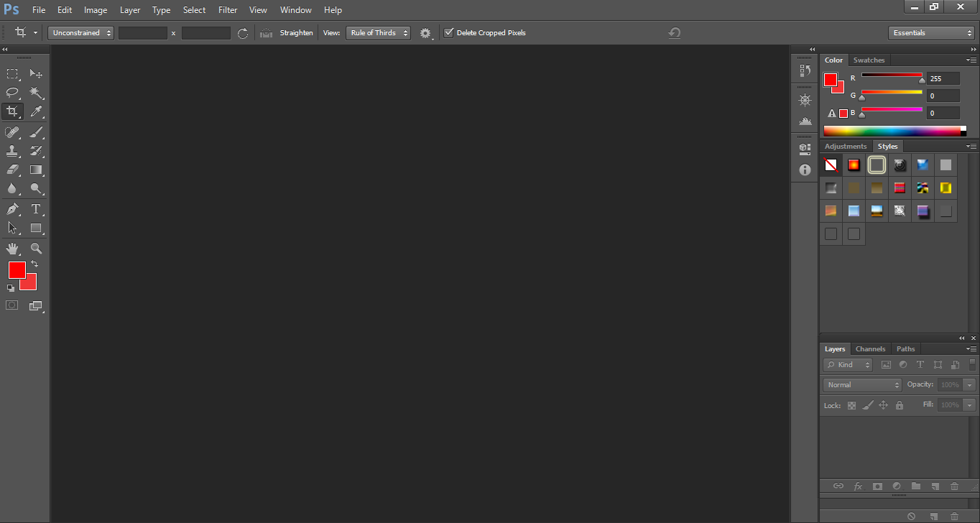The width and height of the screenshot is (980, 523).
Task: Toggle Delete Cropped Pixels checkbox
Action: pos(449,32)
